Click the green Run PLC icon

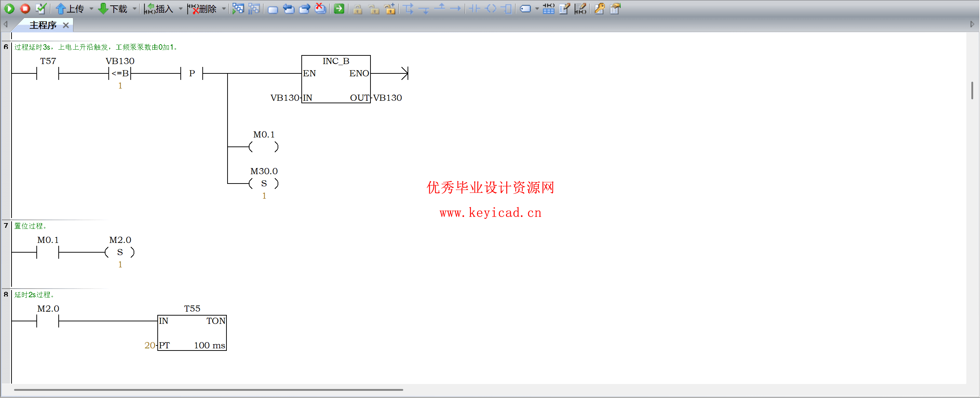click(9, 8)
